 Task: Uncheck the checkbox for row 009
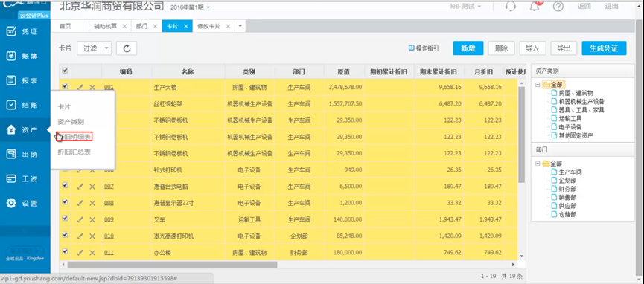pyautogui.click(x=65, y=219)
